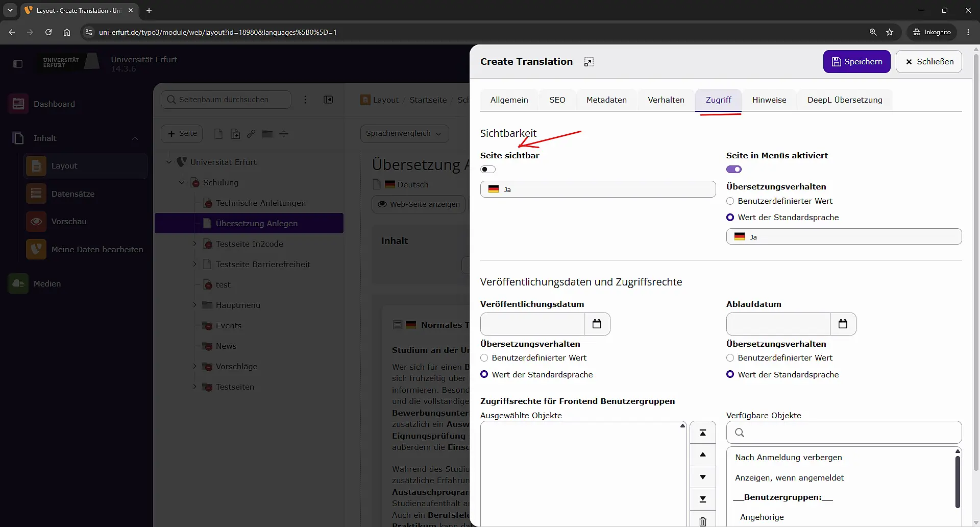980x527 pixels.
Task: Select Benutzerdefinierter Wert for Veröffentlichungsdatum
Action: pos(484,358)
